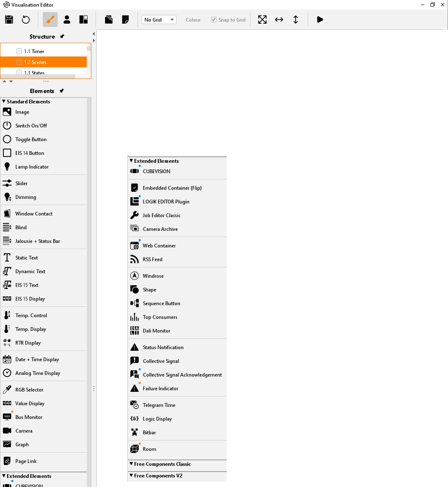Click the Save floppy disk icon
Screen dimensions: 448x487
[x=9, y=20]
